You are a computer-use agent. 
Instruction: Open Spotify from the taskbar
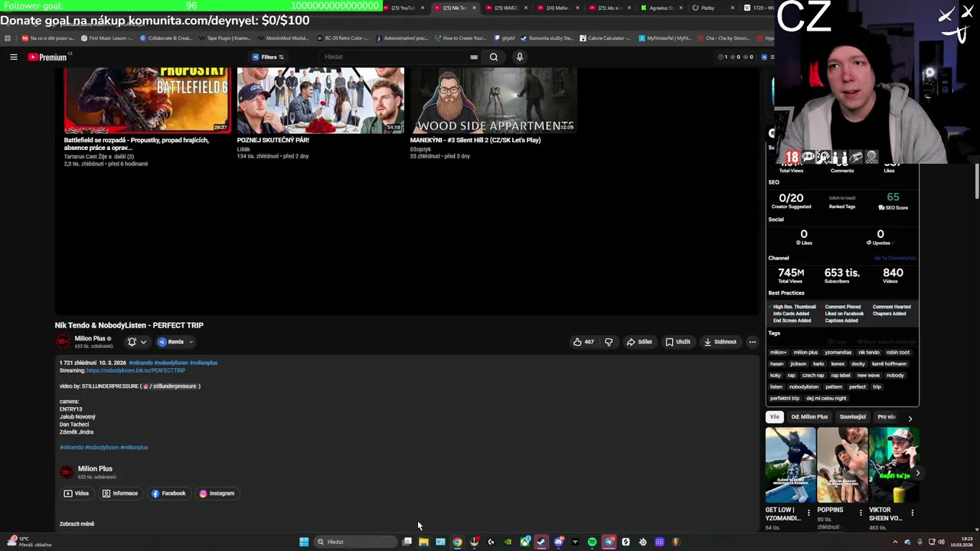click(x=592, y=542)
